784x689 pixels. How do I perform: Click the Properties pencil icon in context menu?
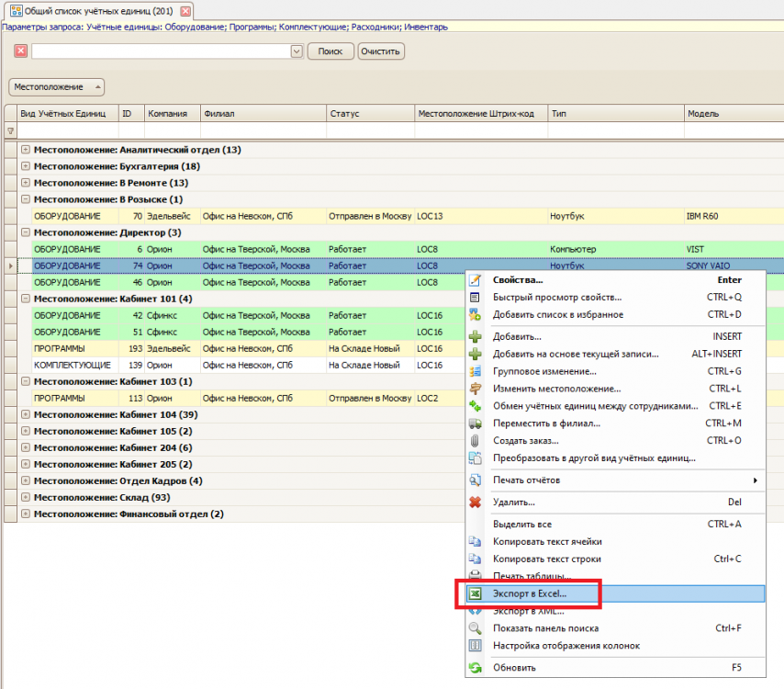[475, 280]
